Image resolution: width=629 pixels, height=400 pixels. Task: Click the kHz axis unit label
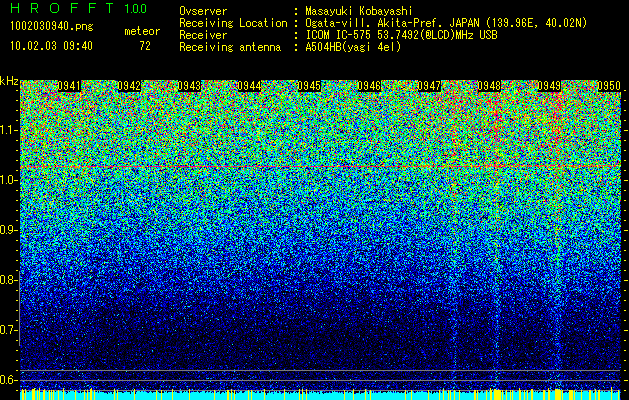pos(9,81)
